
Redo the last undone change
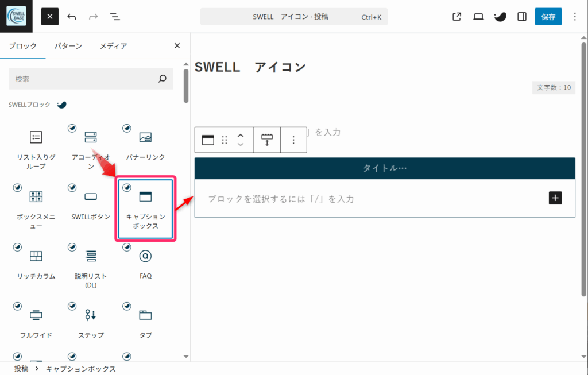coord(93,17)
